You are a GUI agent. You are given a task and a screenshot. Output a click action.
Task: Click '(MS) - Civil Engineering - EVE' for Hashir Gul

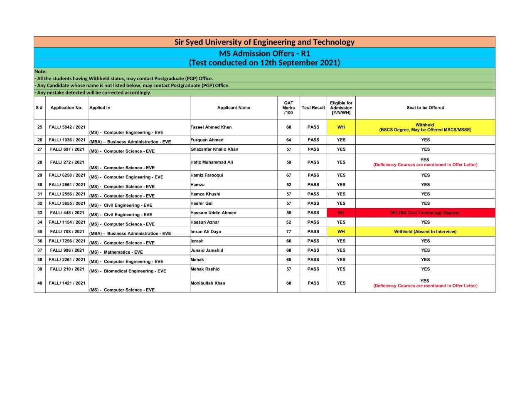click(121, 205)
